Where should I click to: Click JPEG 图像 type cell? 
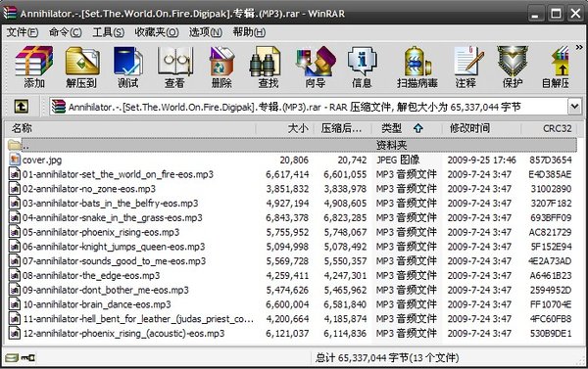(398, 160)
